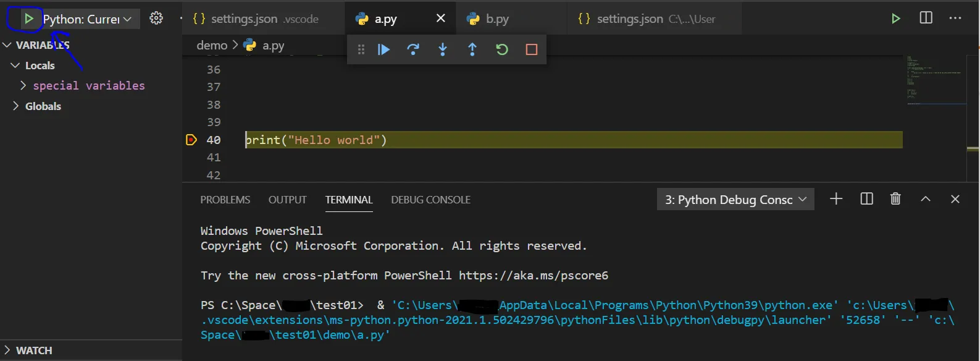Click the print("Hello world") code line

tap(316, 140)
